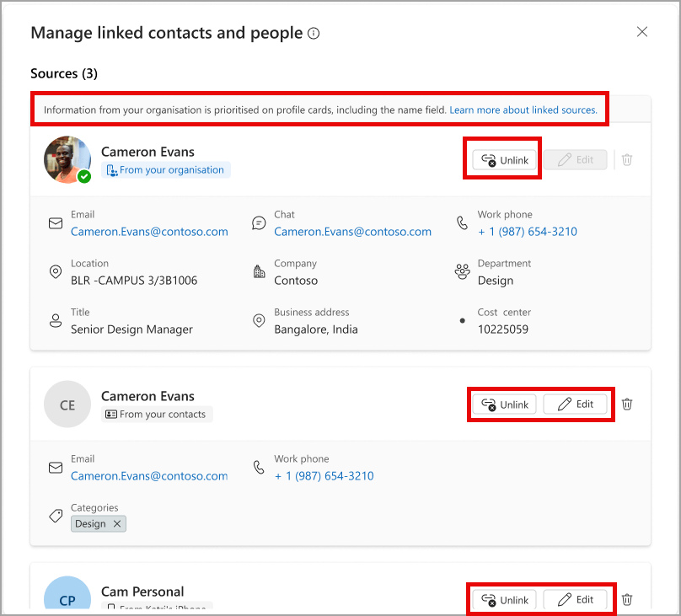Click Cameron Evans's profile photo
Screen dimensions: 681x616
pyautogui.click(x=67, y=159)
